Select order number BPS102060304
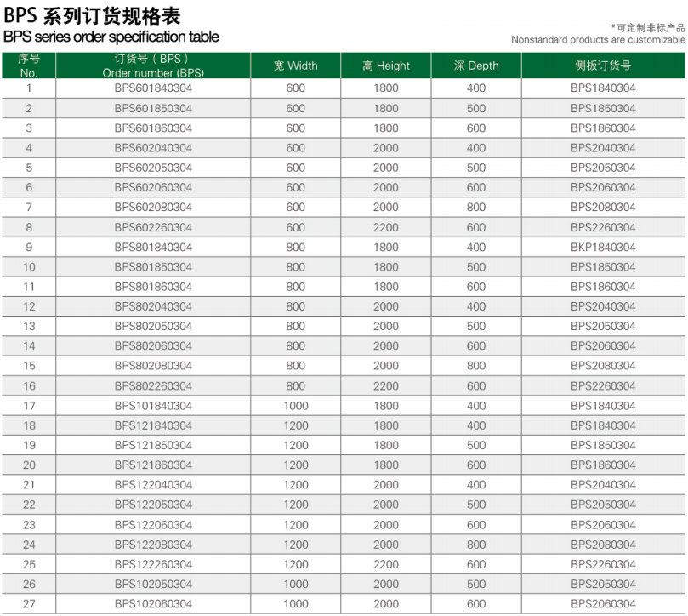 click(x=153, y=604)
